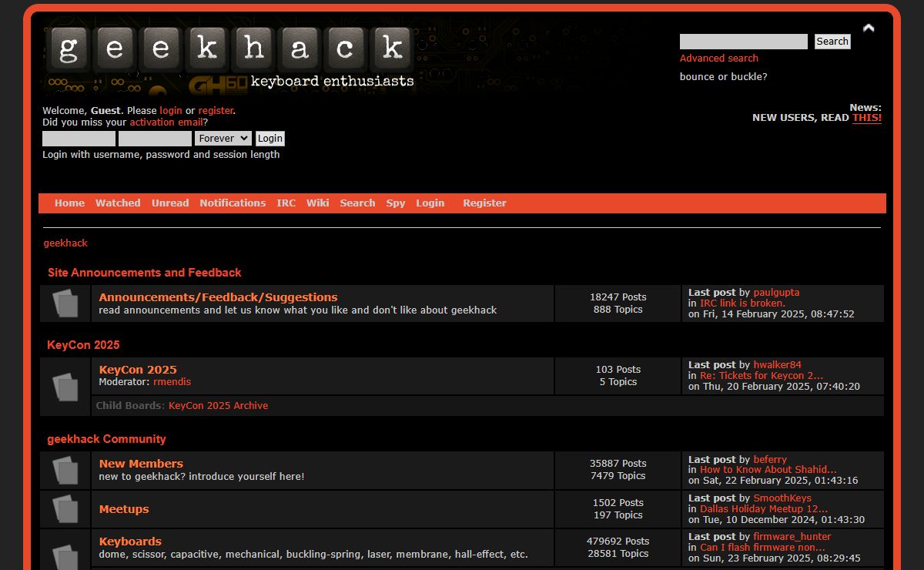Image resolution: width=924 pixels, height=570 pixels.
Task: Open paulgupta's profile link
Action: (776, 293)
